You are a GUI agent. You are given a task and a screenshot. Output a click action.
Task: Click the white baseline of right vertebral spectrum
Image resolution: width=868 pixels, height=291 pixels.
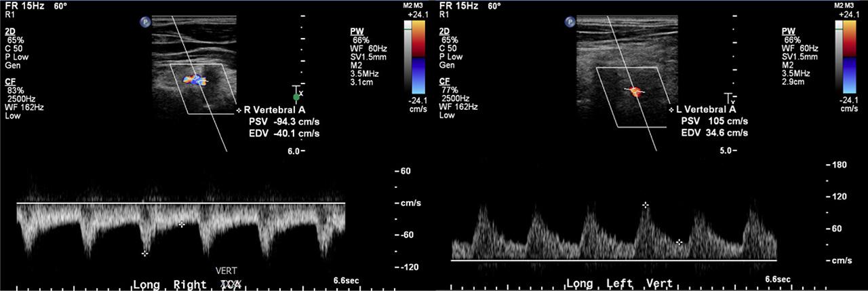pos(181,203)
